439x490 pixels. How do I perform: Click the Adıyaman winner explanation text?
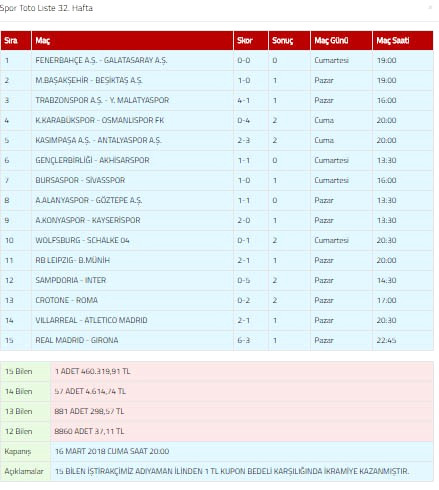[232, 471]
